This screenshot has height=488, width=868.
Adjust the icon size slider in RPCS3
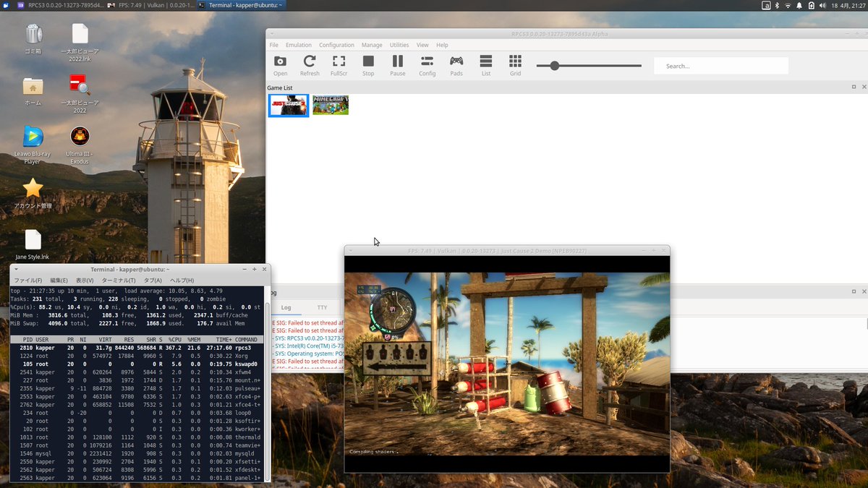589,66
